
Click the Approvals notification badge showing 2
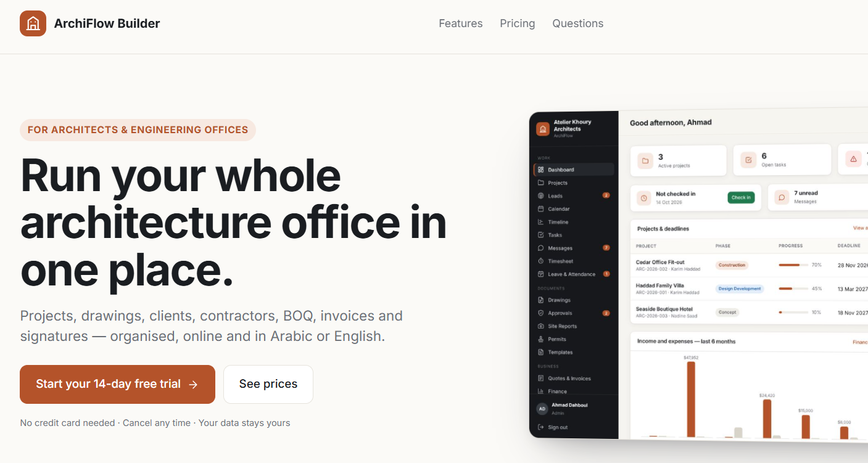pyautogui.click(x=606, y=313)
